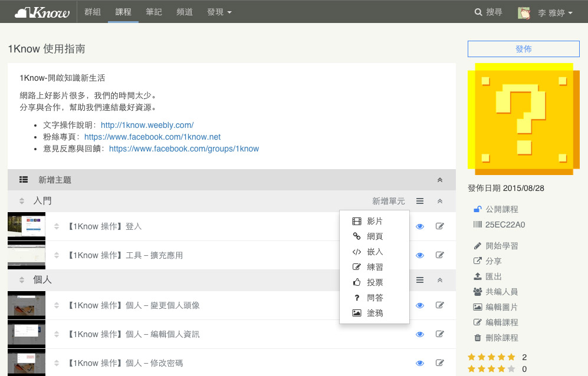Image resolution: width=588 pixels, height=376 pixels.
Task: Click the 發佈 publish button
Action: click(524, 49)
